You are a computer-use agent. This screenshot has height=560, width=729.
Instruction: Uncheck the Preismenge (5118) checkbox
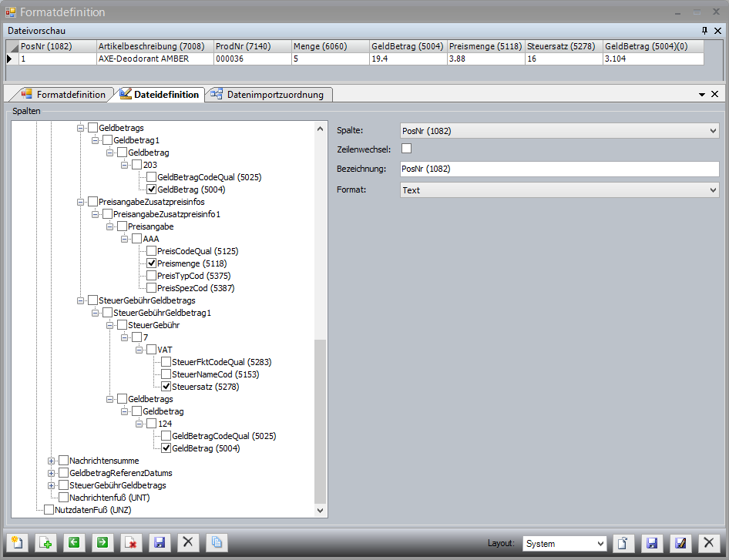coord(152,263)
